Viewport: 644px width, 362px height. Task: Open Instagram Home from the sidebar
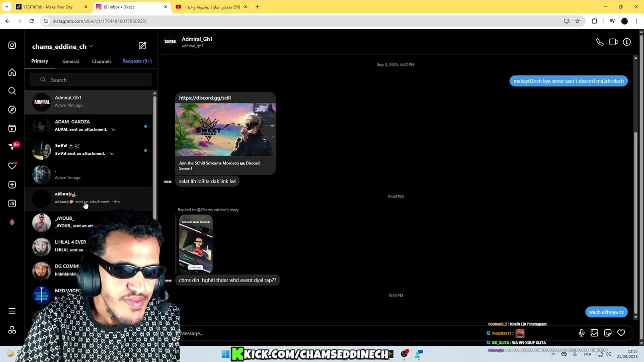(12, 72)
